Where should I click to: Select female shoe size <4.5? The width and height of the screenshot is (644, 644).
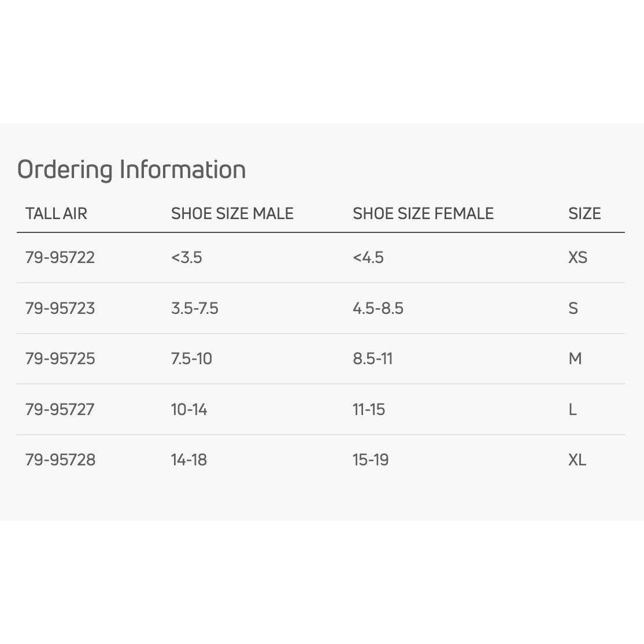pyautogui.click(x=368, y=257)
